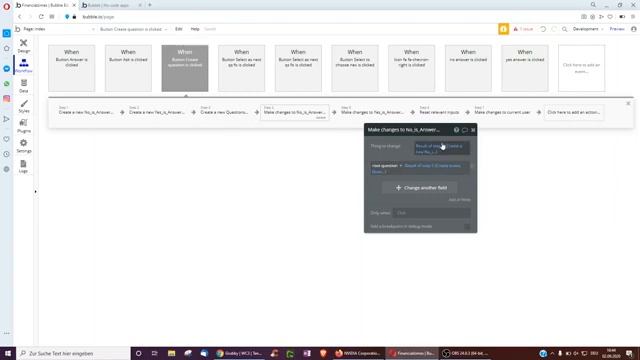This screenshot has height=360, width=640.
Task: Select Step 5 Make changes to Yes_is_Answer
Action: click(372, 112)
